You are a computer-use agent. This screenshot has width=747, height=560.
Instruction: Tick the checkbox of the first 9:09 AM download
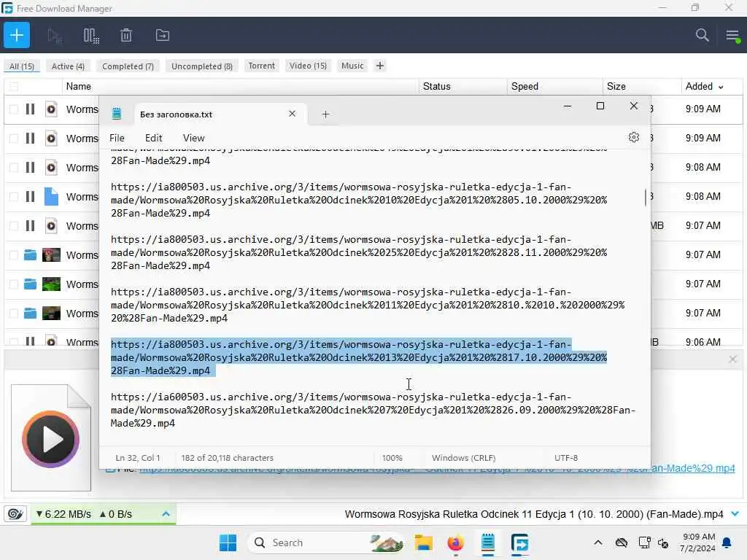(15, 109)
